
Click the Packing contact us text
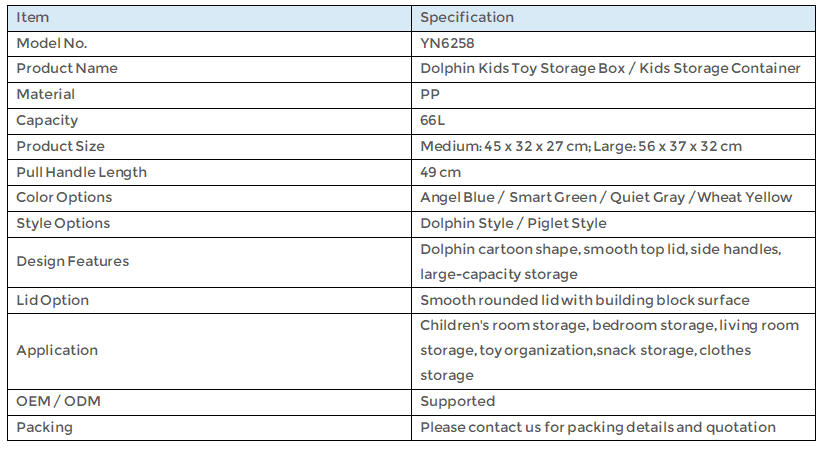[x=598, y=427]
